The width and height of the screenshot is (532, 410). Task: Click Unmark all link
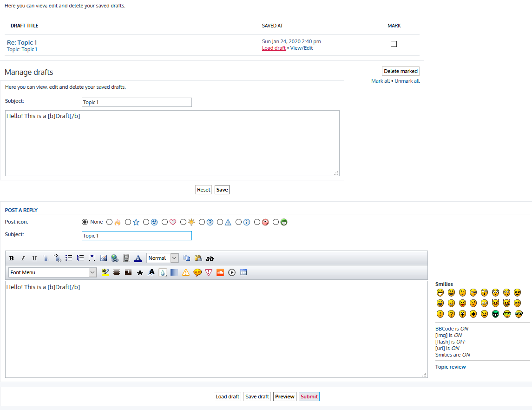pos(407,81)
